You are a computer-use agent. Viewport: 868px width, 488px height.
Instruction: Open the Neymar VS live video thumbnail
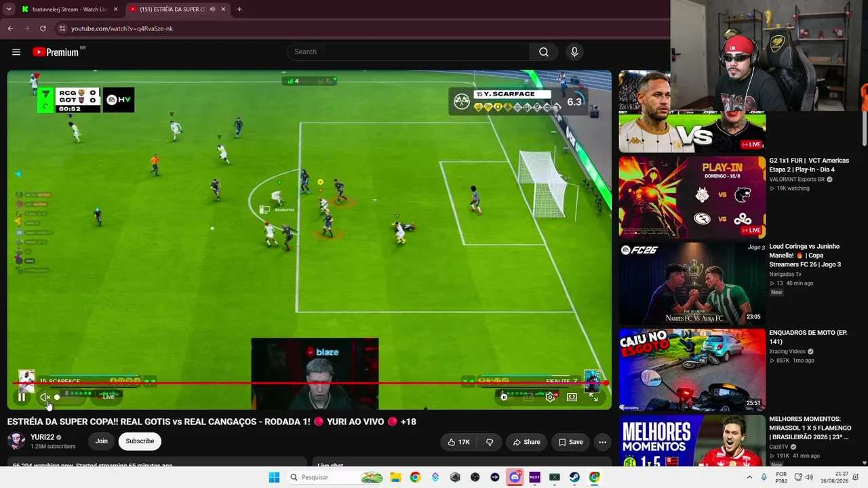692,112
